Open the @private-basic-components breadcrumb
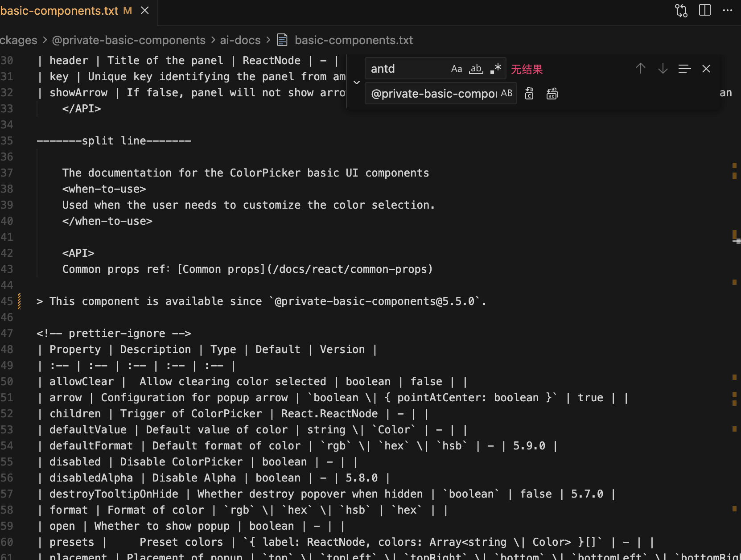 click(x=128, y=40)
